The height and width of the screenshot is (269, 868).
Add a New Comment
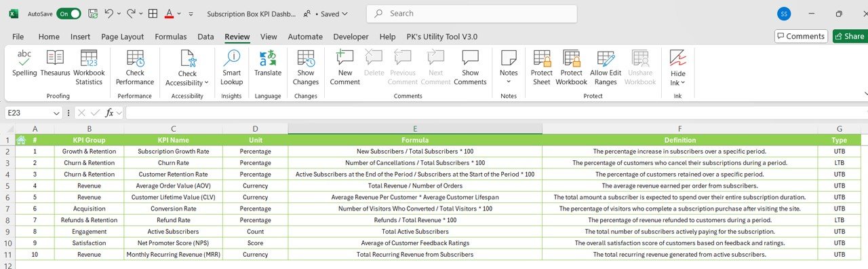345,68
